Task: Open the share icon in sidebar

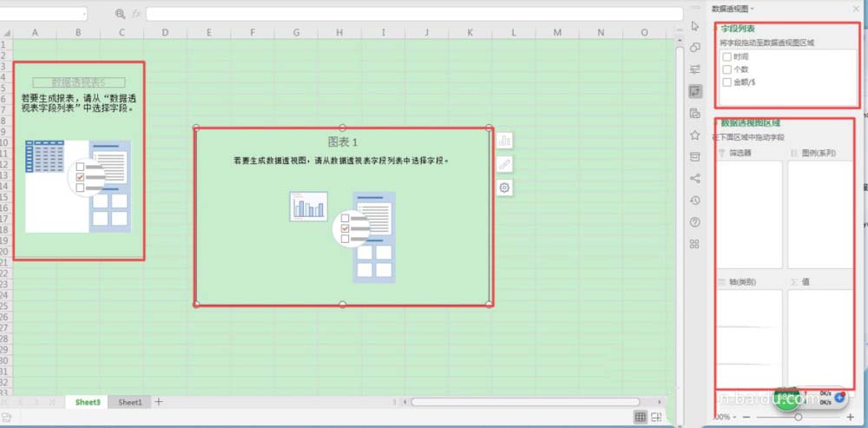Action: tap(694, 178)
